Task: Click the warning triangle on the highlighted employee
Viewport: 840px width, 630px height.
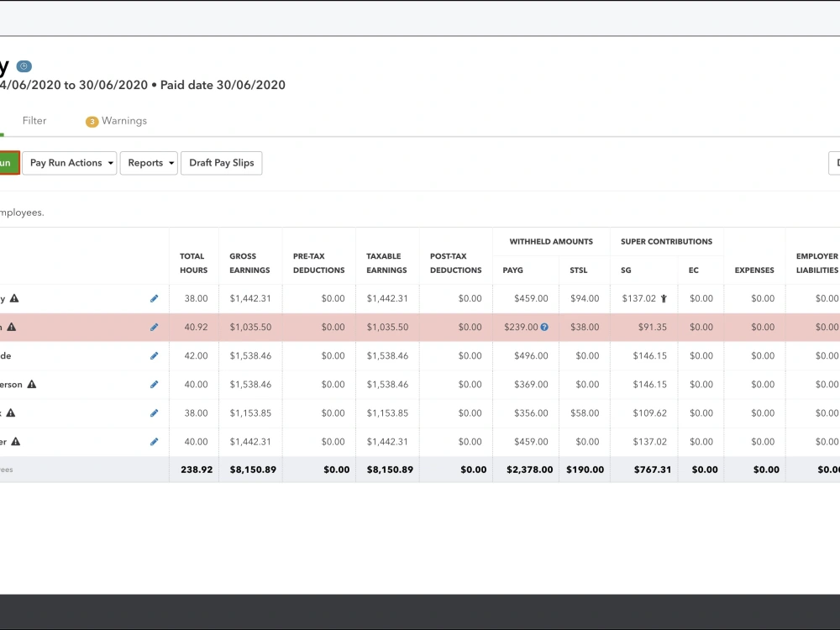Action: point(11,327)
